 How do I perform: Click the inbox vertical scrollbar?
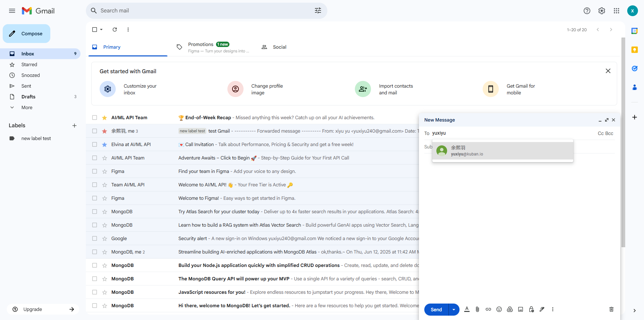(x=623, y=143)
